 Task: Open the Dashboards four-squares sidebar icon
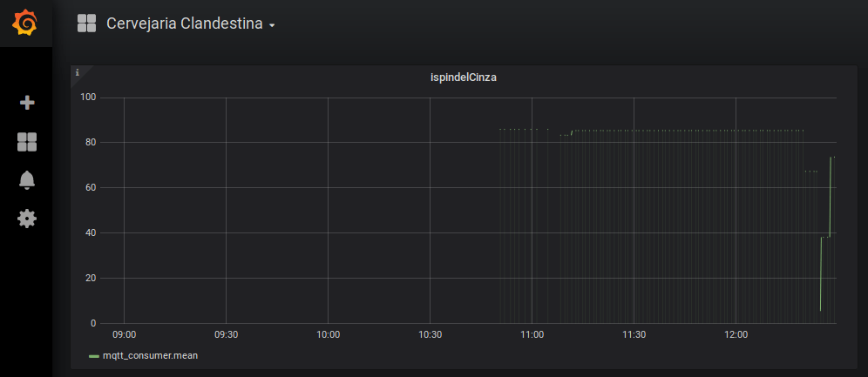27,142
